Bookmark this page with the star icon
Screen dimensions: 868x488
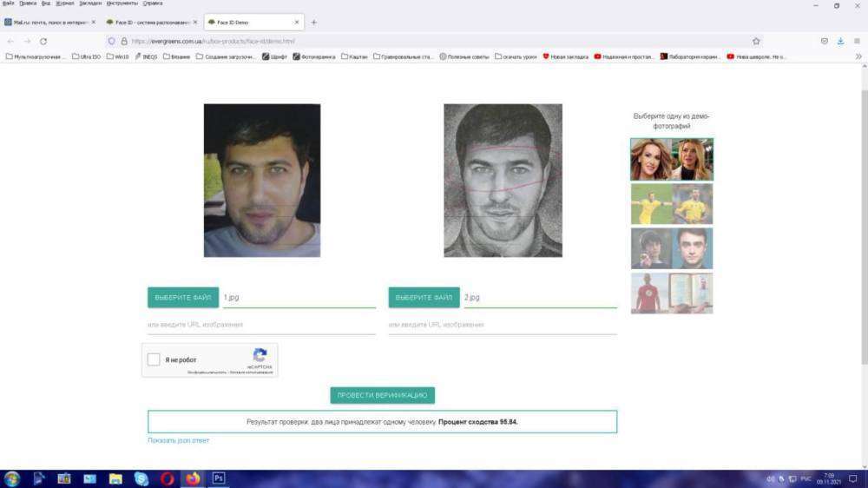756,41
